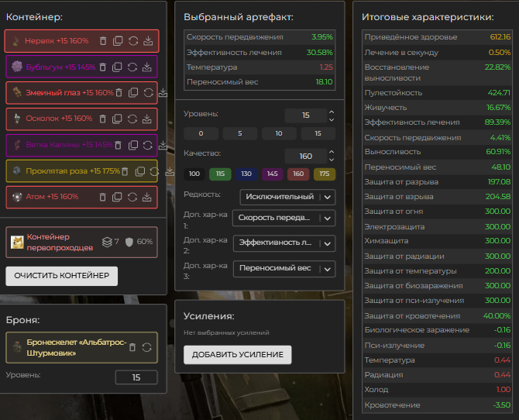The height and width of the screenshot is (420, 519).
Task: Open Доп. хар-ка 3 Переносимый вес dropdown
Action: pos(284,269)
